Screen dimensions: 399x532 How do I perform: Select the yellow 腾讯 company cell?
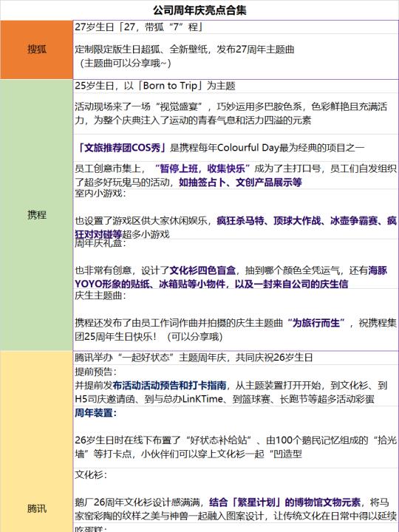click(37, 441)
